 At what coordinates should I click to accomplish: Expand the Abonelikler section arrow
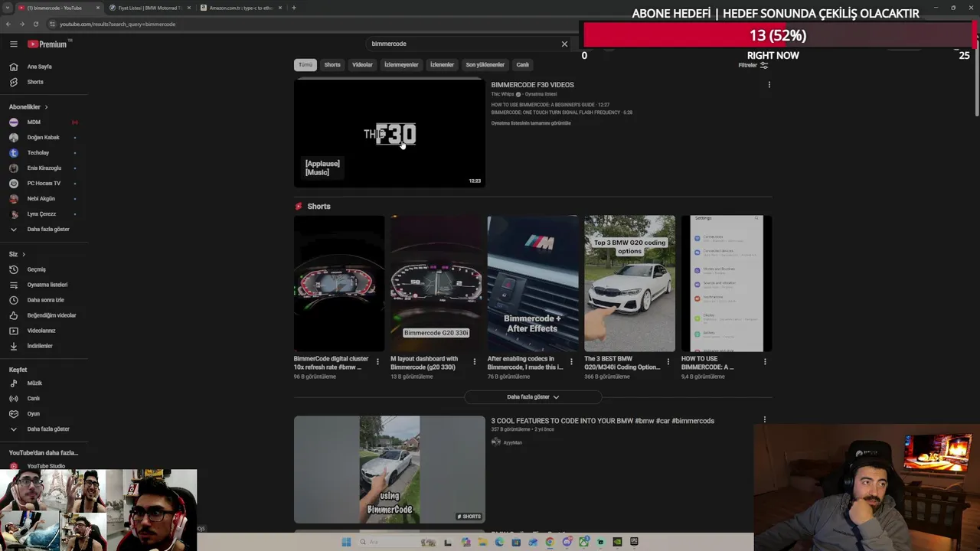(46, 107)
